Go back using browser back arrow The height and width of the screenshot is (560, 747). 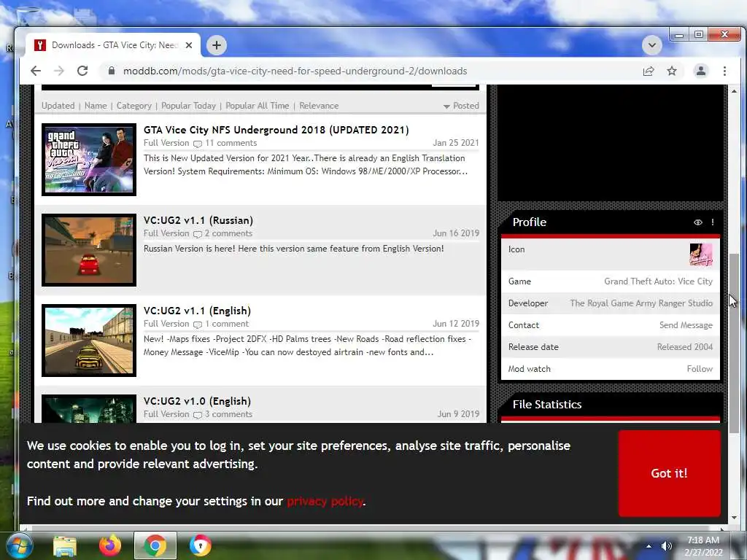(36, 71)
